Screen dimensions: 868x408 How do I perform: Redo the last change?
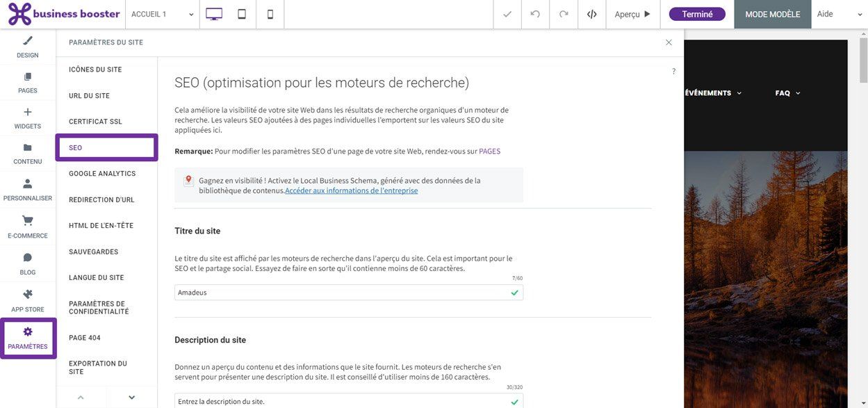564,14
